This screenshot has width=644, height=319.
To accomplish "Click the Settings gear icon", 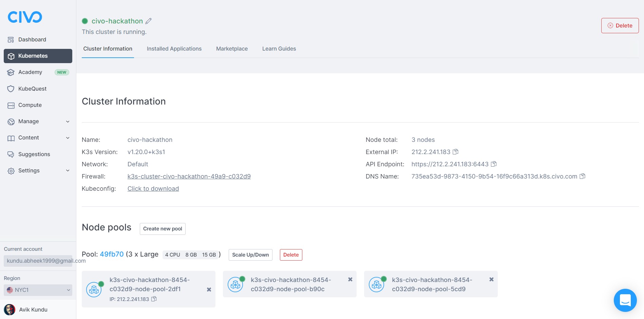I will pyautogui.click(x=11, y=171).
